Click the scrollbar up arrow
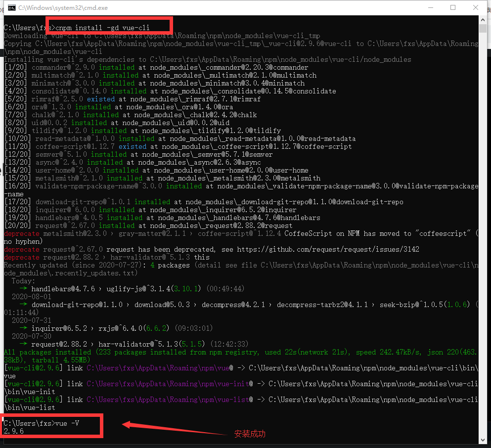This screenshot has width=491, height=448. 483,19
